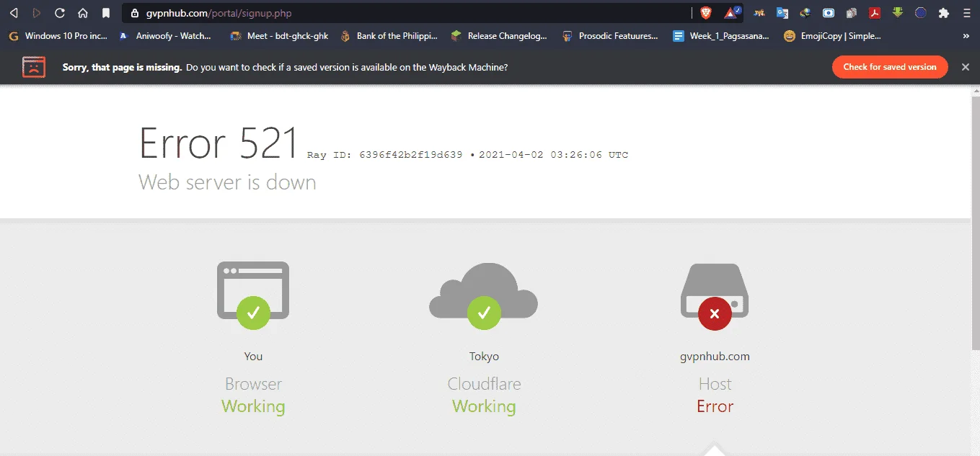Go back to the previous page
This screenshot has height=456, width=980.
tap(13, 13)
